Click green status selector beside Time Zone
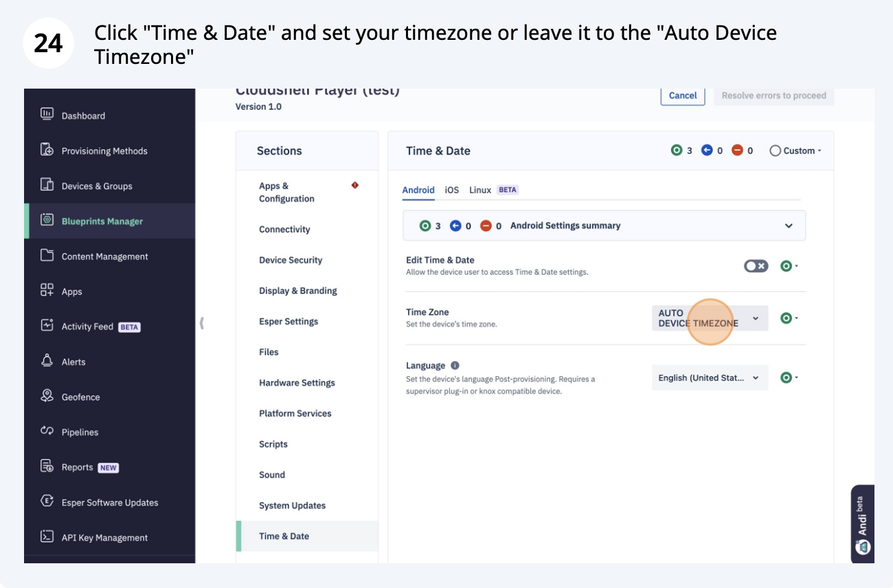This screenshot has width=893, height=588. click(789, 318)
